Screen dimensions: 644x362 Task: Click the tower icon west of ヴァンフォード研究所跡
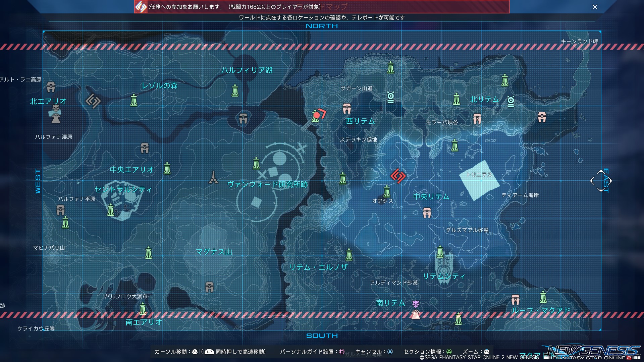213,178
